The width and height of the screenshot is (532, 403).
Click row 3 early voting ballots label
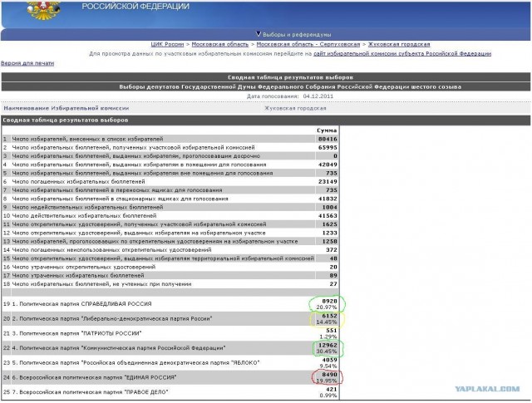(x=135, y=156)
